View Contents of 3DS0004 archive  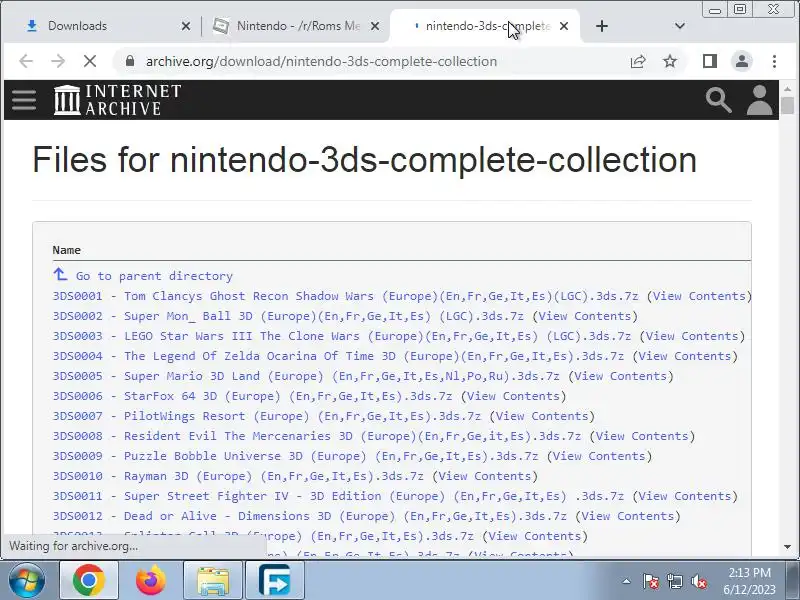click(685, 356)
